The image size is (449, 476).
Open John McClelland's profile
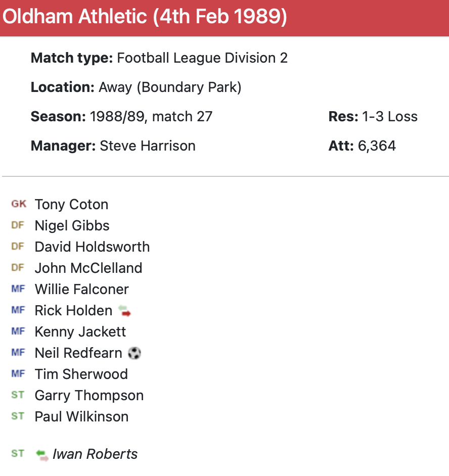click(88, 268)
